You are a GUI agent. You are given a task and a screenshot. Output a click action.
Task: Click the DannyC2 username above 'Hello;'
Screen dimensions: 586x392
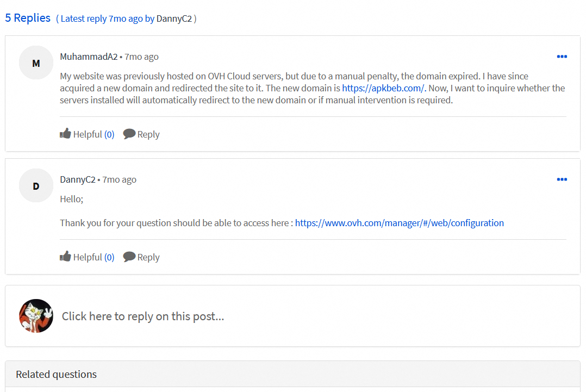pos(78,179)
